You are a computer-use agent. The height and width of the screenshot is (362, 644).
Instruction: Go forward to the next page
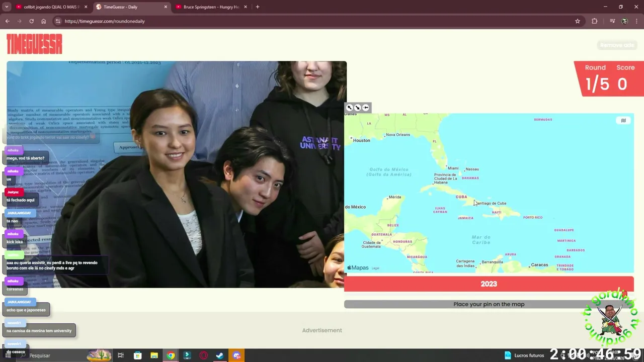[x=19, y=21]
